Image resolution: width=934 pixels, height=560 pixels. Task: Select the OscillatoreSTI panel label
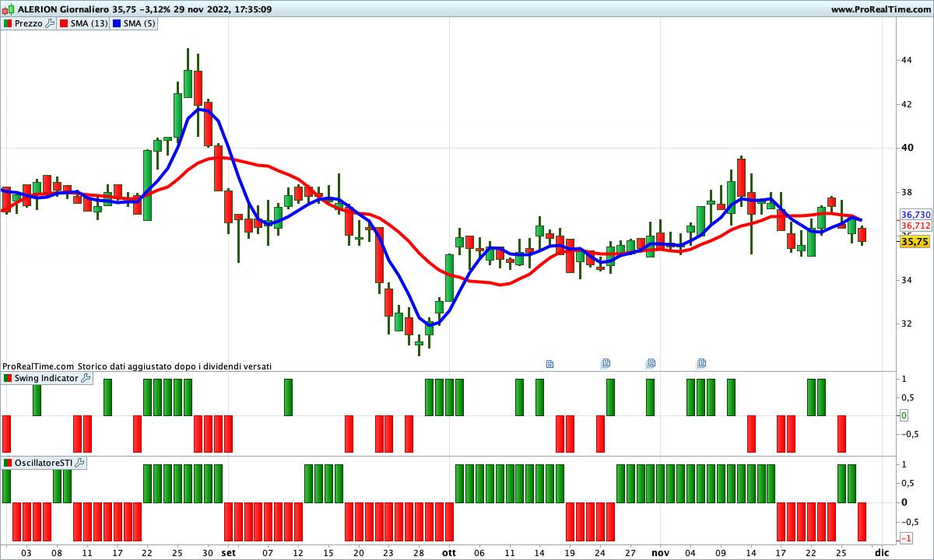(44, 463)
